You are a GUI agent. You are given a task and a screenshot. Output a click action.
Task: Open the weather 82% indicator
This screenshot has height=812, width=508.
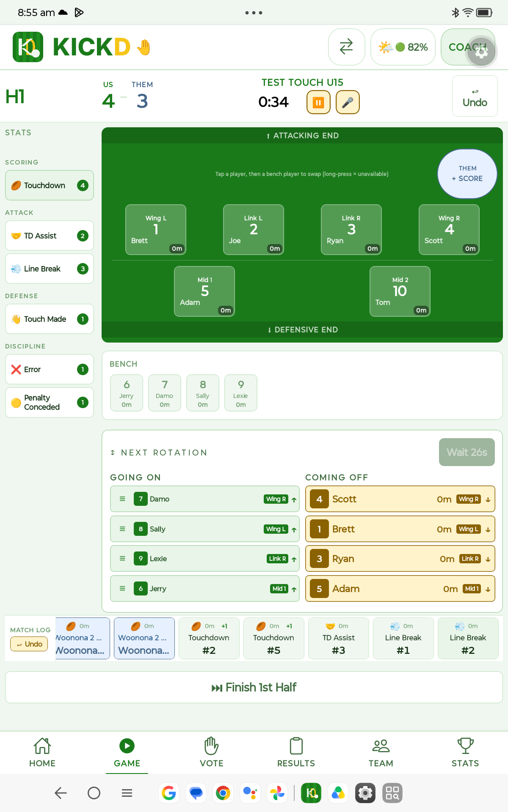(403, 47)
